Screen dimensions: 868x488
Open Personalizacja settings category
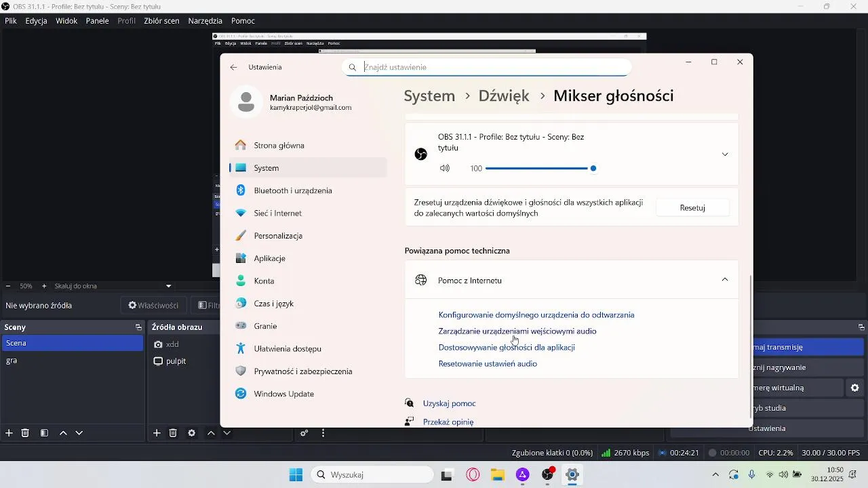(309, 236)
